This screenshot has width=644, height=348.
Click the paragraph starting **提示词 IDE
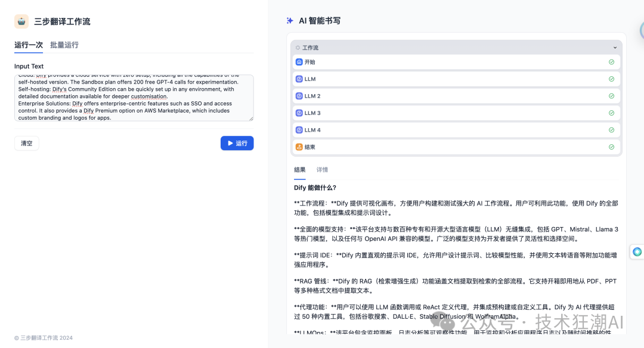pyautogui.click(x=456, y=260)
